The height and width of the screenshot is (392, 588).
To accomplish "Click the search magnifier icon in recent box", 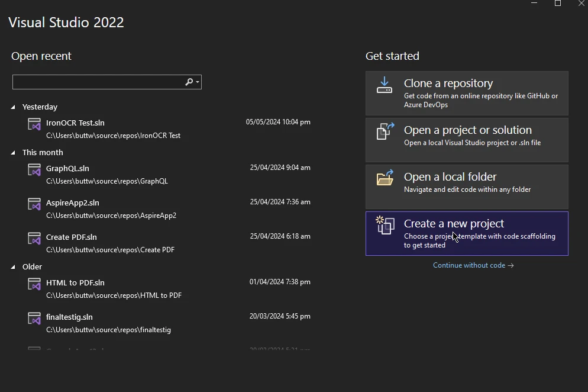I will tap(189, 82).
